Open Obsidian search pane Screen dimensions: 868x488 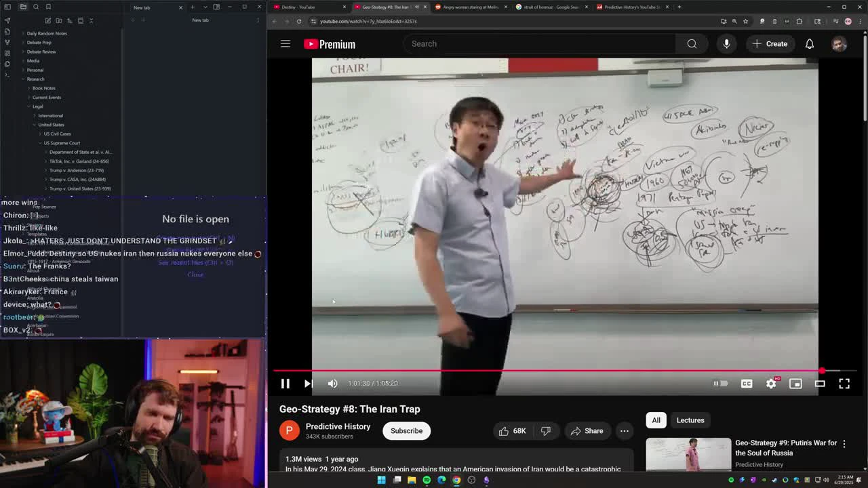tap(36, 7)
